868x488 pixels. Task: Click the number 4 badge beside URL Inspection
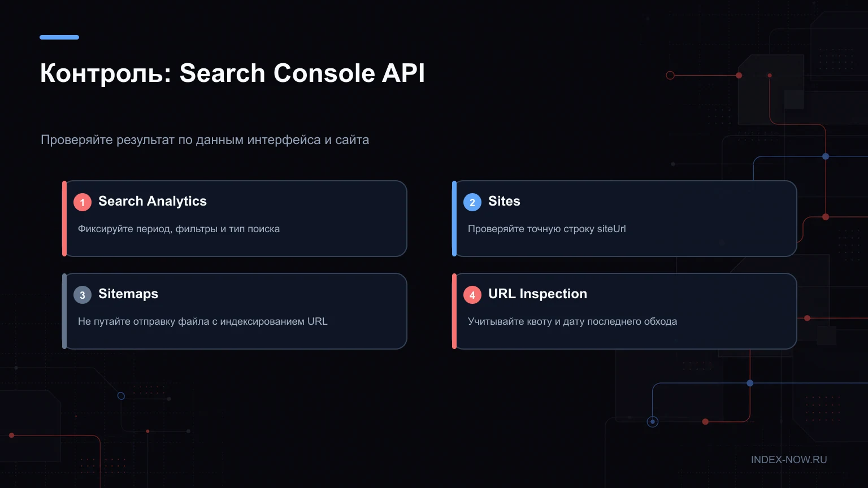pos(472,295)
